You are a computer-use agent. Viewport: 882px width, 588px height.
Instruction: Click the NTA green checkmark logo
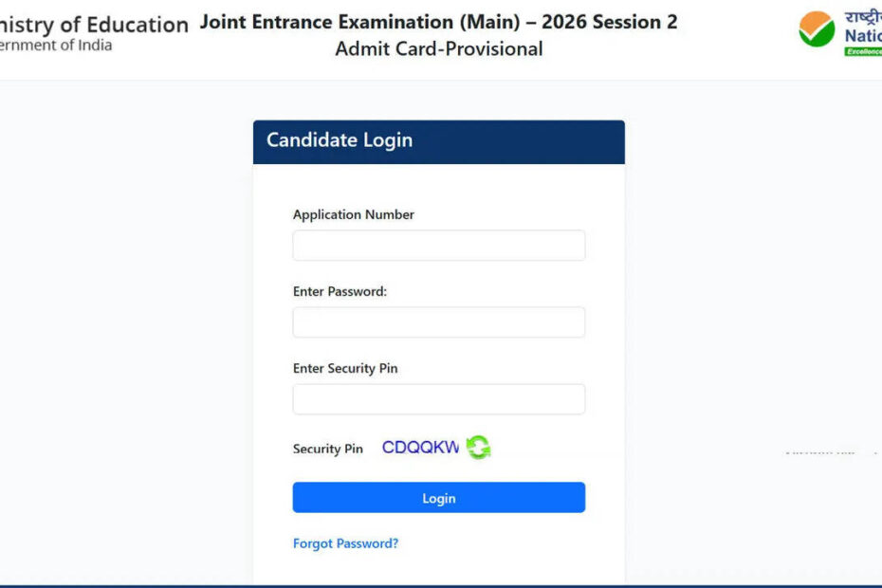pyautogui.click(x=816, y=29)
